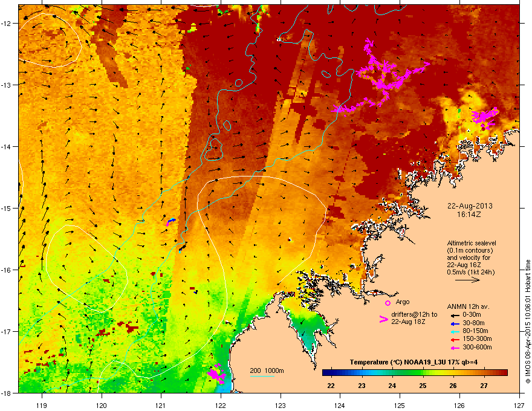Click the blue-magenta ANMN mooring arrow near 121.2E

(x=171, y=221)
